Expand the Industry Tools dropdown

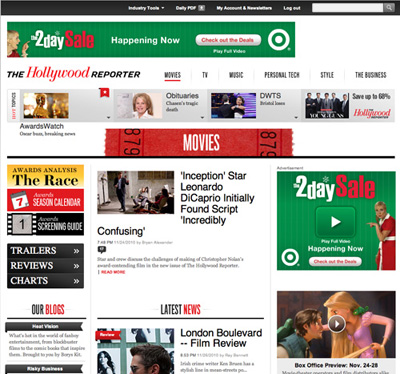[x=146, y=8]
